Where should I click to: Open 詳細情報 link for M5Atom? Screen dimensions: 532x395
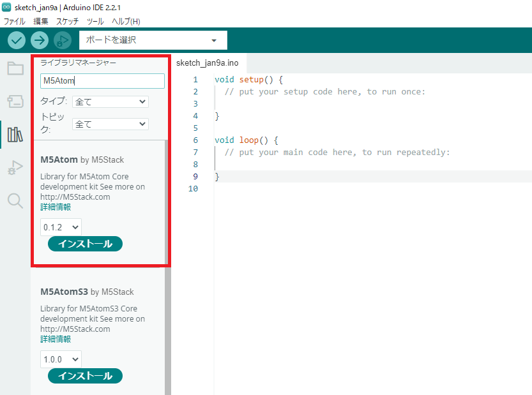56,207
